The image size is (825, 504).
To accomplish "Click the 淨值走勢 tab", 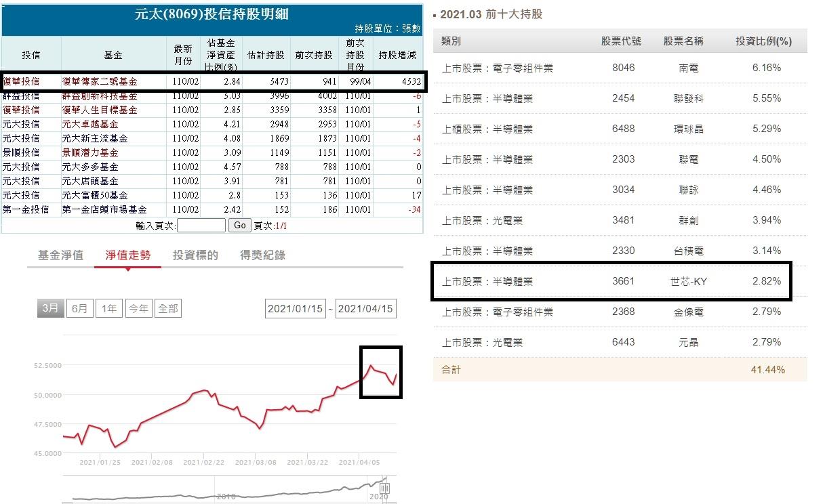I will [127, 255].
